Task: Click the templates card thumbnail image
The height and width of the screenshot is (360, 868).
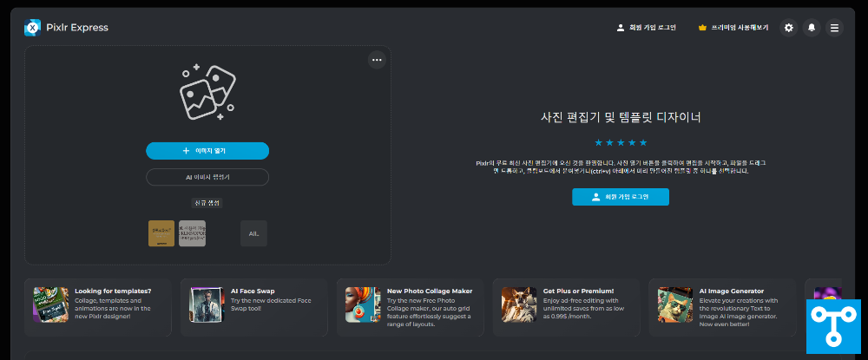Action: coord(51,304)
